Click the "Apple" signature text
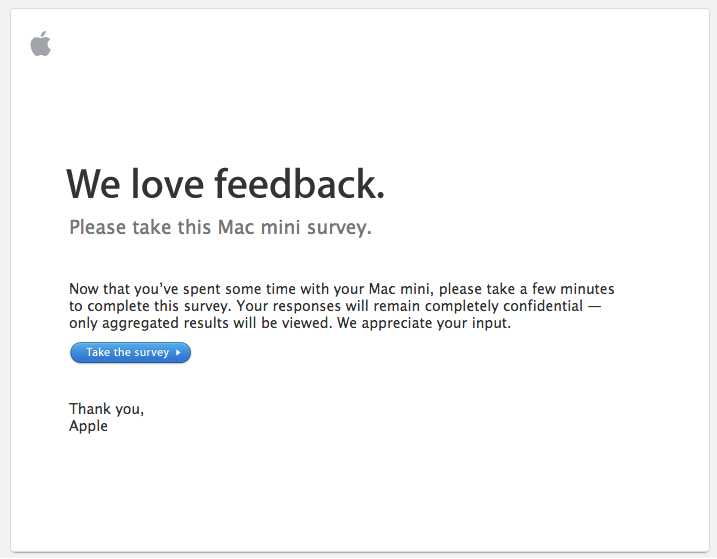 88,426
